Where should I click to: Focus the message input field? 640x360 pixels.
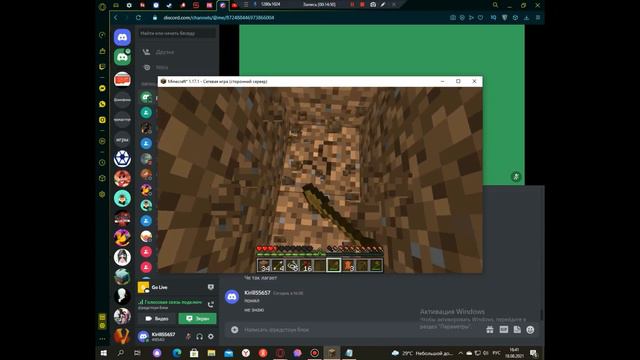359,329
